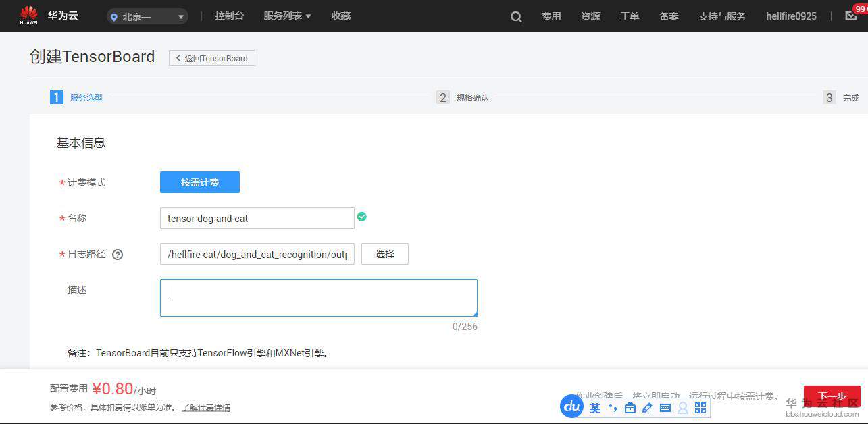Select step 3 完成

pos(841,97)
